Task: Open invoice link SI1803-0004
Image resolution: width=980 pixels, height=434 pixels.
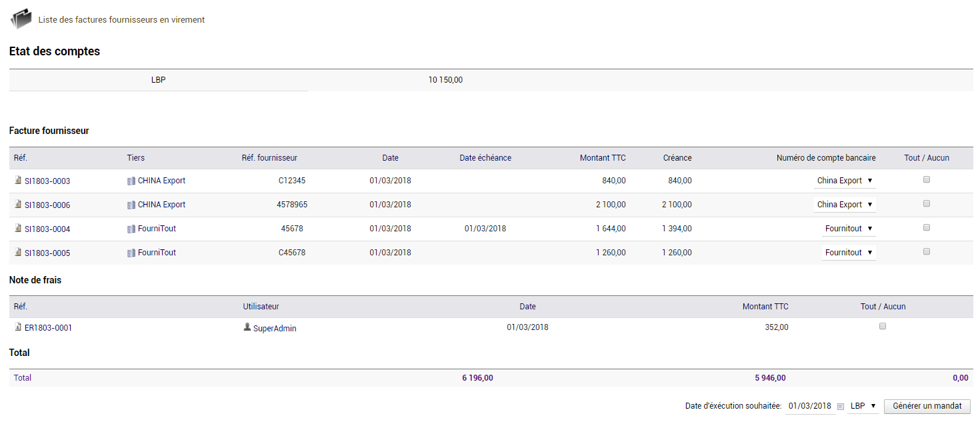Action: coord(47,229)
